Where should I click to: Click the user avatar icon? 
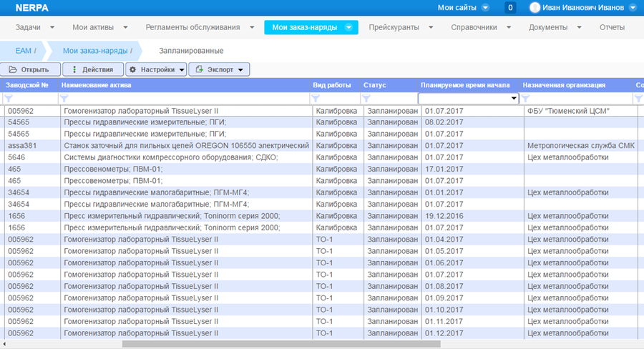pyautogui.click(x=534, y=7)
